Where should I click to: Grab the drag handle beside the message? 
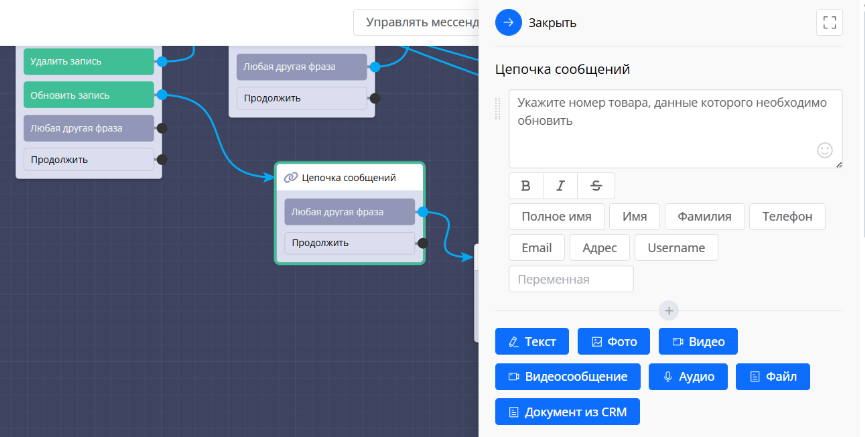click(x=498, y=110)
